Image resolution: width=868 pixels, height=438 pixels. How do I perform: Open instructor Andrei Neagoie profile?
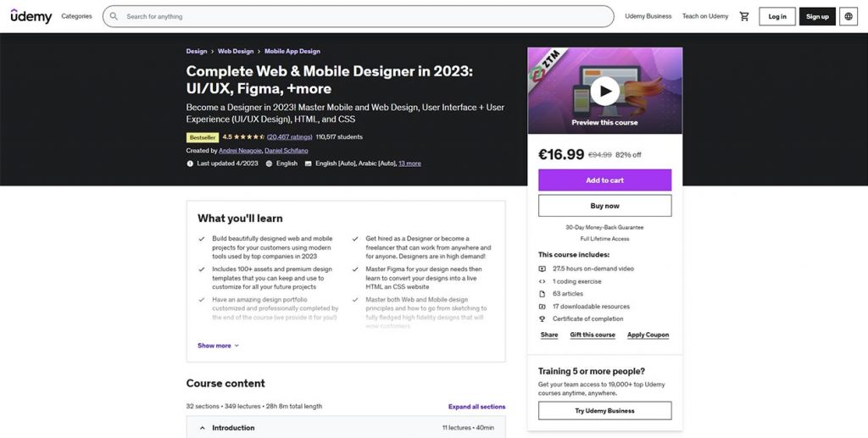[x=240, y=151]
